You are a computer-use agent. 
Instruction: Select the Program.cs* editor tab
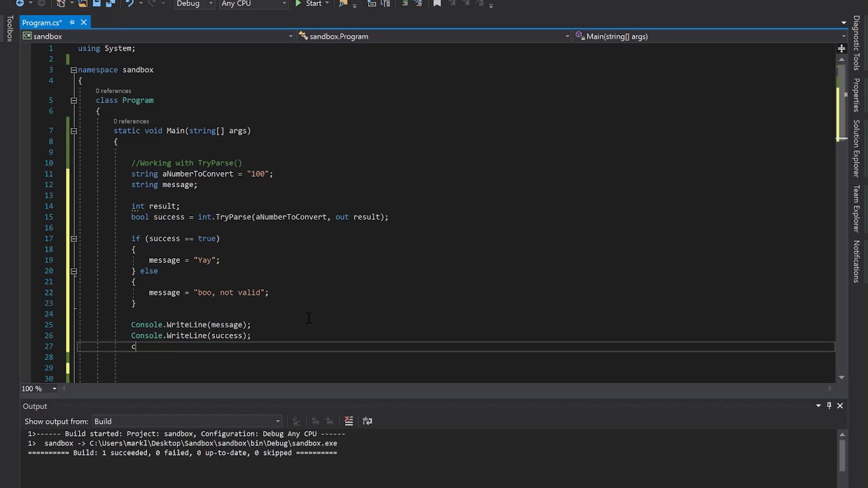[x=42, y=22]
